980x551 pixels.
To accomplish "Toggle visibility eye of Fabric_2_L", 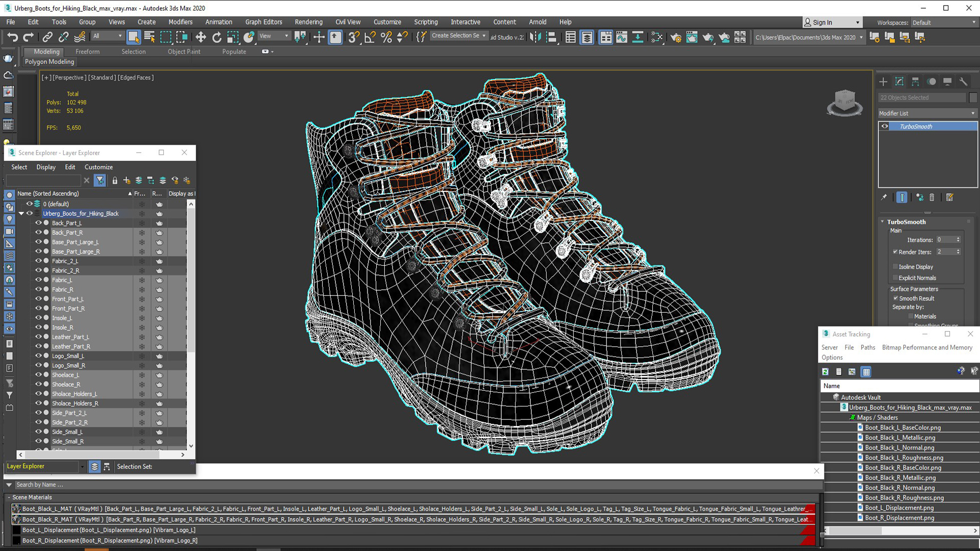I will tap(38, 261).
